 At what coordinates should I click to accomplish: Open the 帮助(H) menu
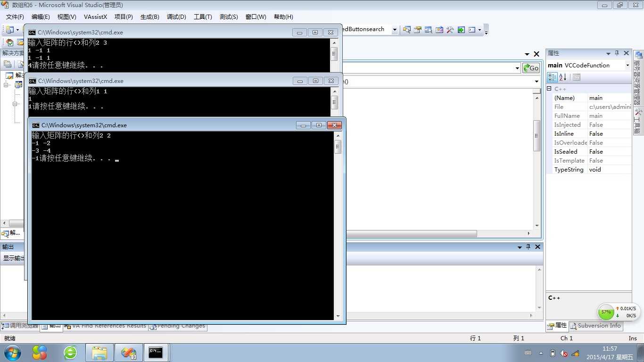tap(283, 16)
